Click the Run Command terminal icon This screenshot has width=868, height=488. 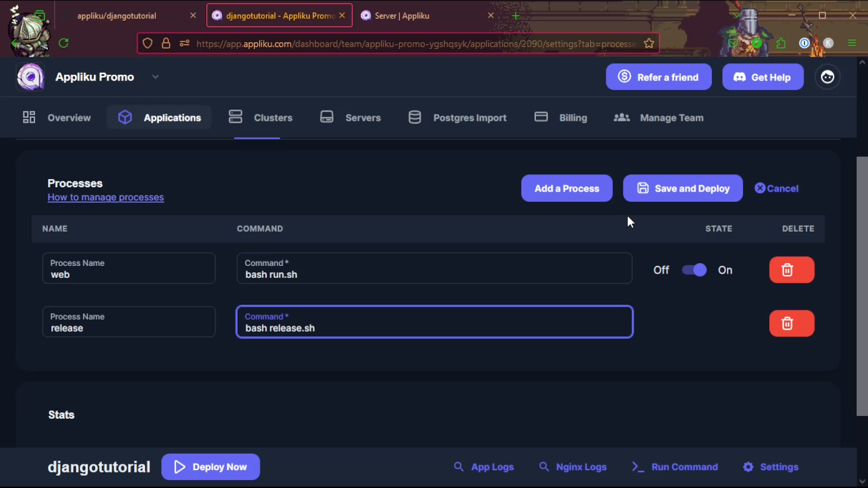[637, 467]
